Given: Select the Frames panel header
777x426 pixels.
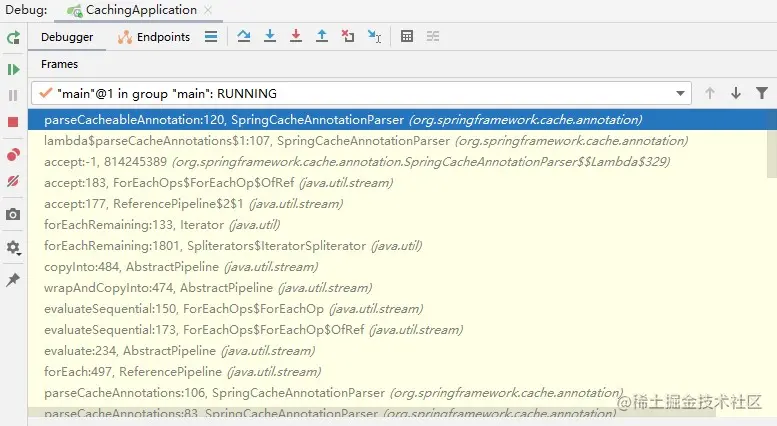Looking at the screenshot, I should [x=59, y=64].
